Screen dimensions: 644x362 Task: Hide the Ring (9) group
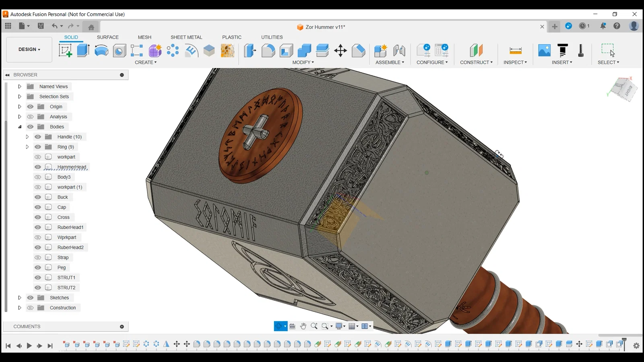[x=38, y=147]
